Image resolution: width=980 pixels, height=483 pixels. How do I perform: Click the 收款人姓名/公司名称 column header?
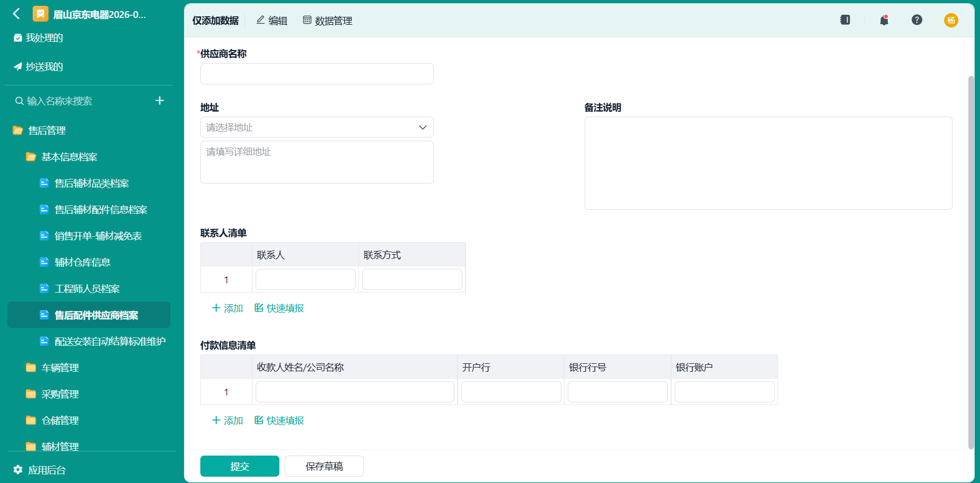coord(354,367)
